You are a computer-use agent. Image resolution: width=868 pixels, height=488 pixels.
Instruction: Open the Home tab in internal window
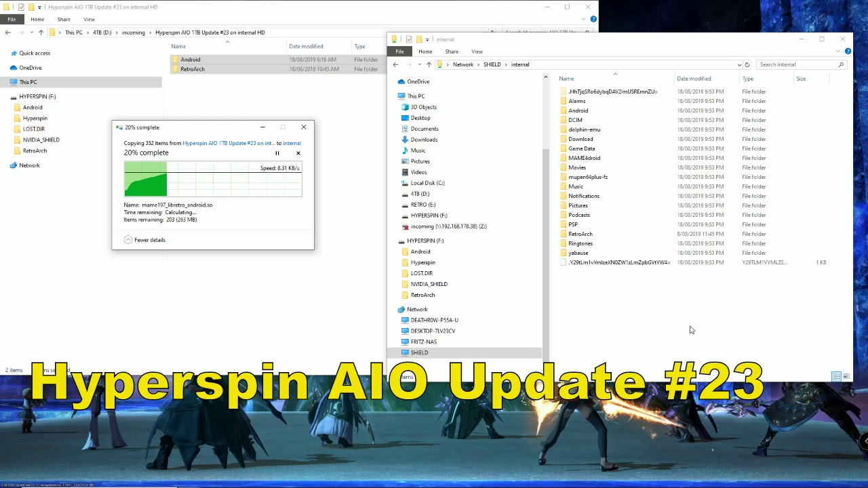[425, 52]
